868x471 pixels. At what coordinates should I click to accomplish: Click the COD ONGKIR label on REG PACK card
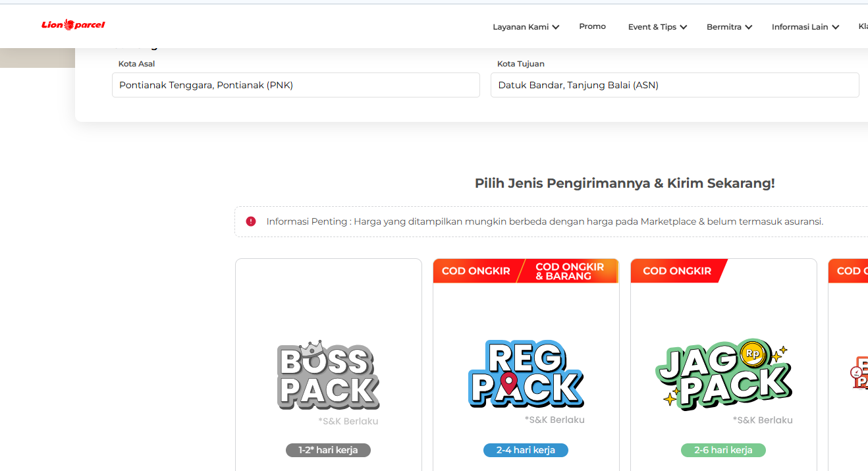click(x=475, y=271)
